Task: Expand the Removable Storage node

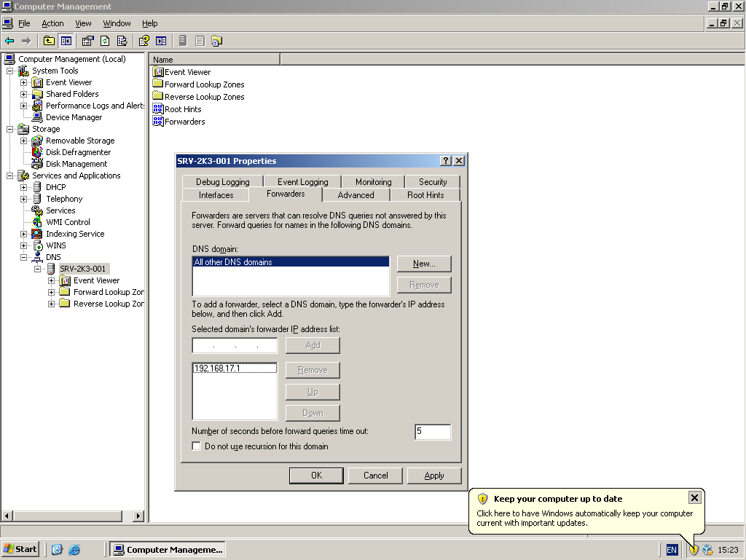Action: tap(23, 141)
